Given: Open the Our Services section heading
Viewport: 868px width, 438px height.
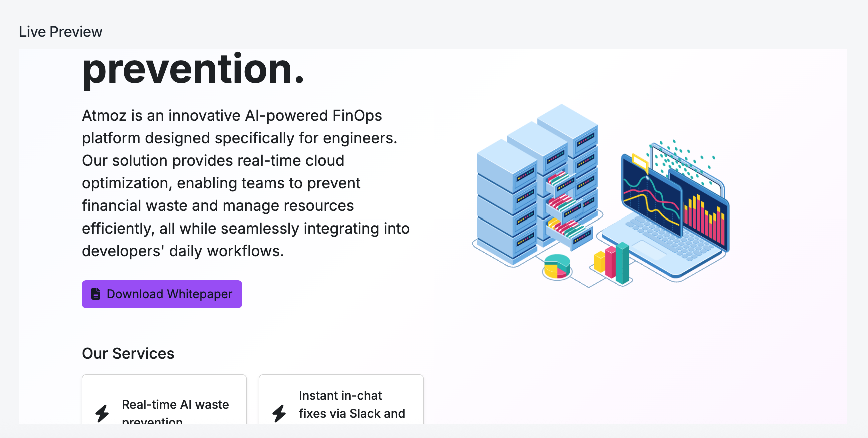Looking at the screenshot, I should [x=128, y=353].
